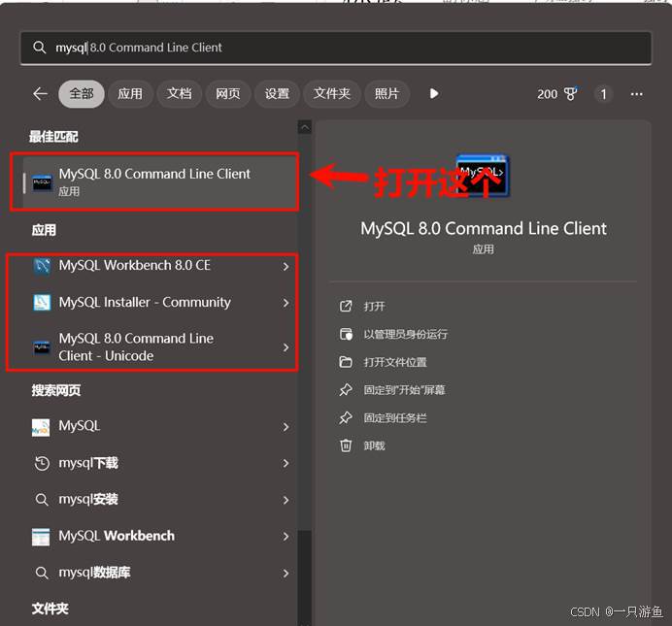Click into the mysql search input field
672x626 pixels.
pyautogui.click(x=336, y=48)
